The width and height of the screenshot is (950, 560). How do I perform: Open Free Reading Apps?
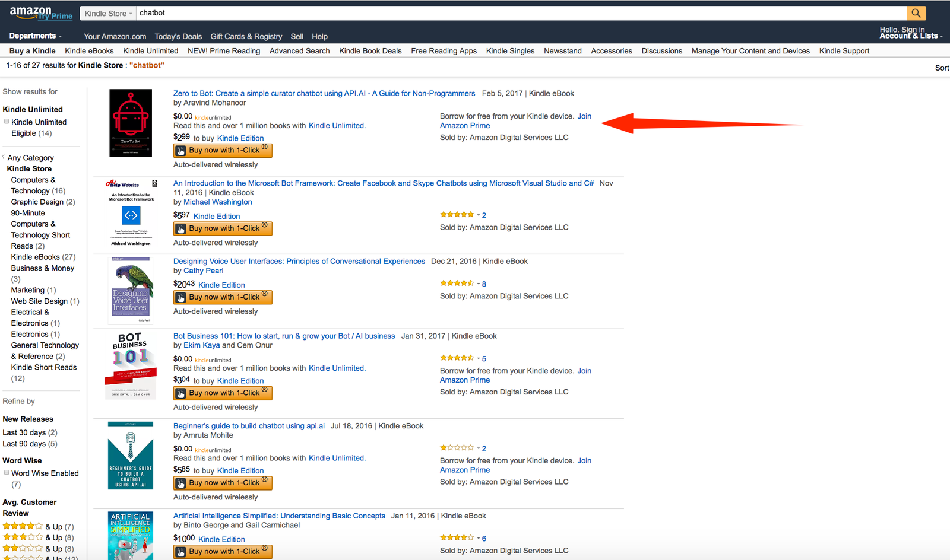click(x=444, y=51)
